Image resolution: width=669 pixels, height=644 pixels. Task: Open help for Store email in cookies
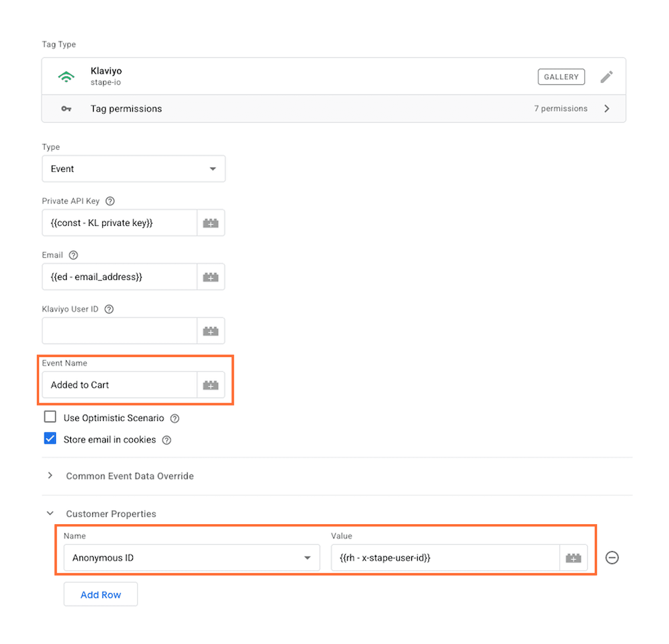(167, 440)
